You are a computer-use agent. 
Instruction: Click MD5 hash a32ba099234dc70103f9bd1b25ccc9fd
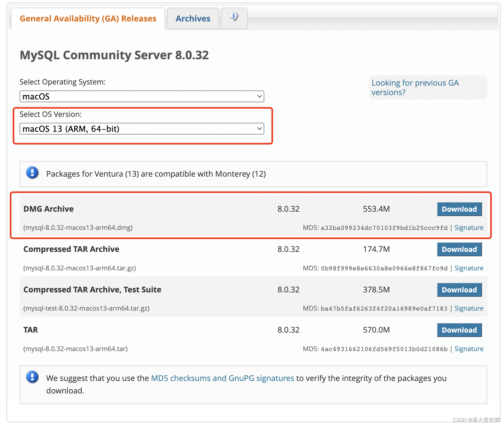pyautogui.click(x=384, y=228)
